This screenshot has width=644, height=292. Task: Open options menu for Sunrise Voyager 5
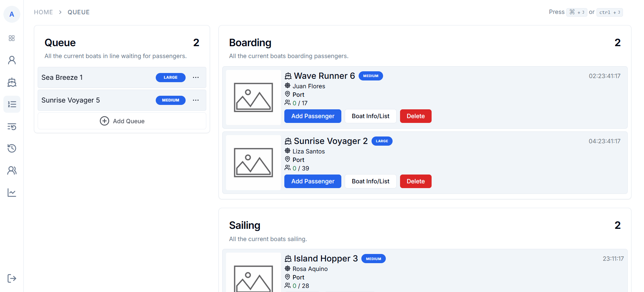[x=196, y=100]
